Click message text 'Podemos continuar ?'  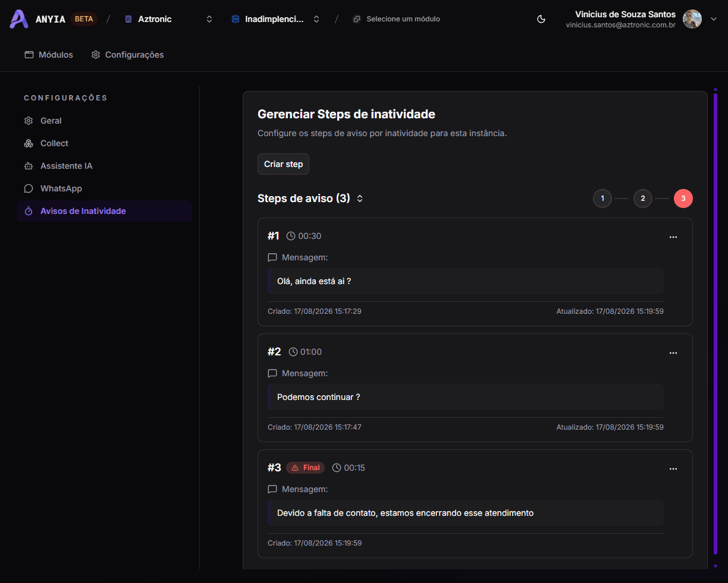click(x=319, y=397)
